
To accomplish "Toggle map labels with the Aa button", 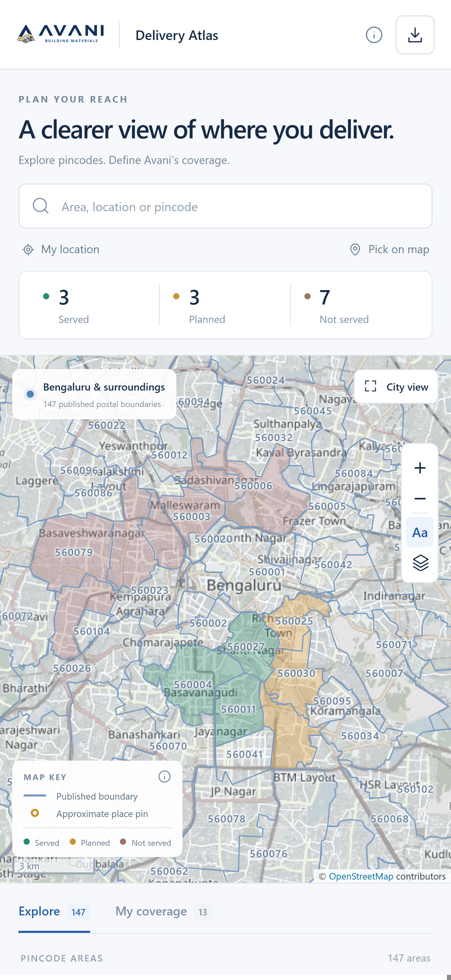I will [x=420, y=532].
